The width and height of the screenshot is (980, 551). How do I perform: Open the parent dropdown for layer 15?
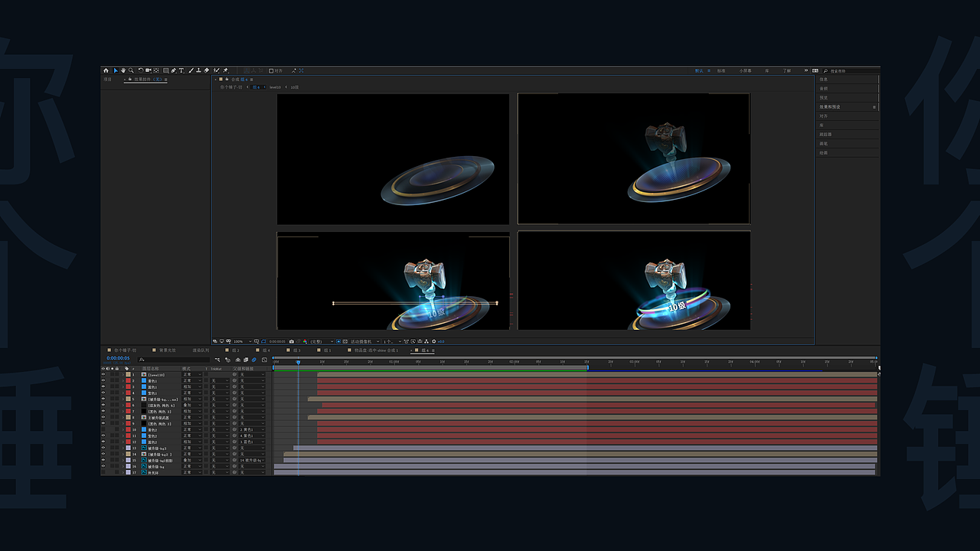coord(252,460)
